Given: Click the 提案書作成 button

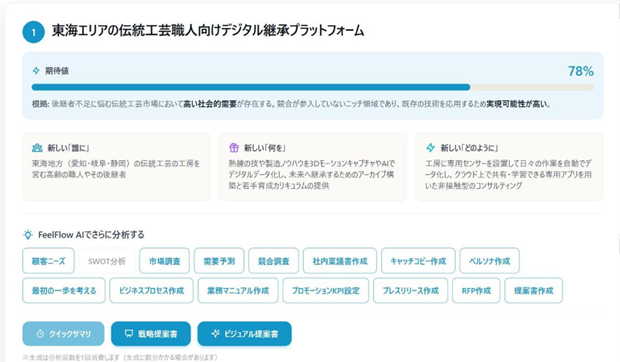Looking at the screenshot, I should 533,290.
